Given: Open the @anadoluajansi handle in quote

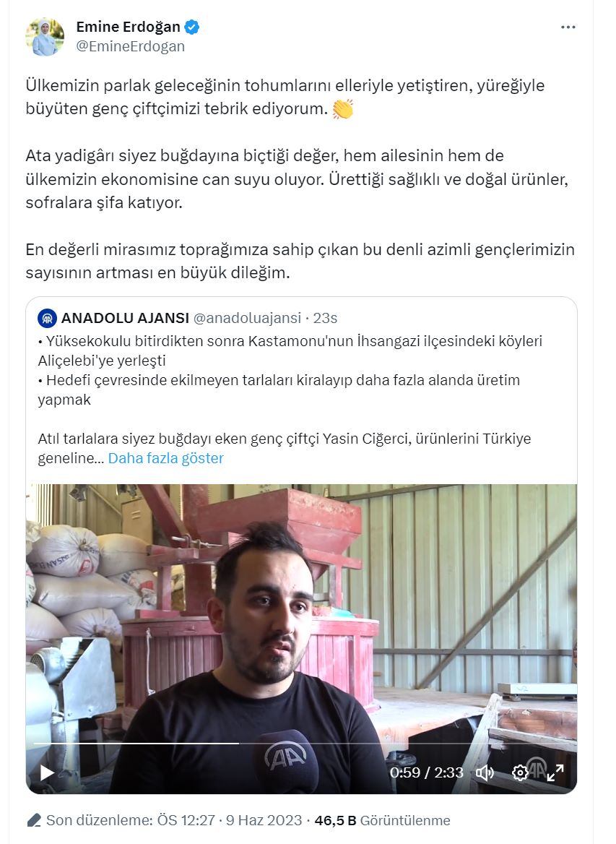Looking at the screenshot, I should tap(247, 318).
